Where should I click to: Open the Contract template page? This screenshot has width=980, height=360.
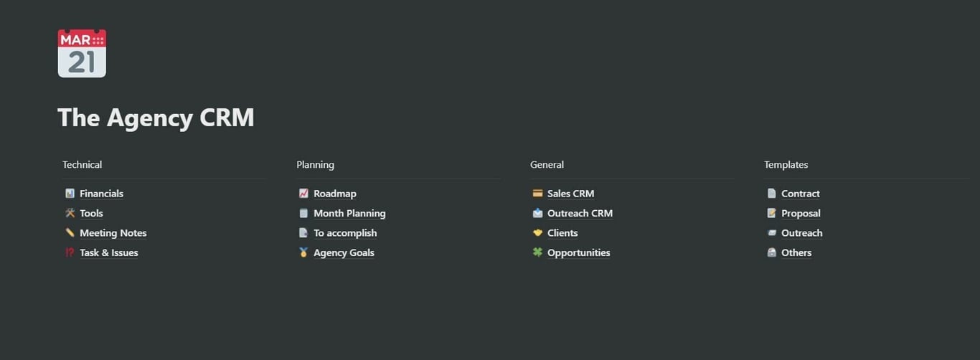801,194
